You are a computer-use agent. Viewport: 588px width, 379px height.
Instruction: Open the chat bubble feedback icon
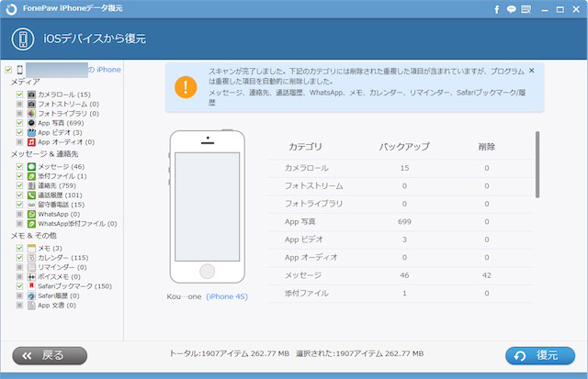(x=511, y=9)
